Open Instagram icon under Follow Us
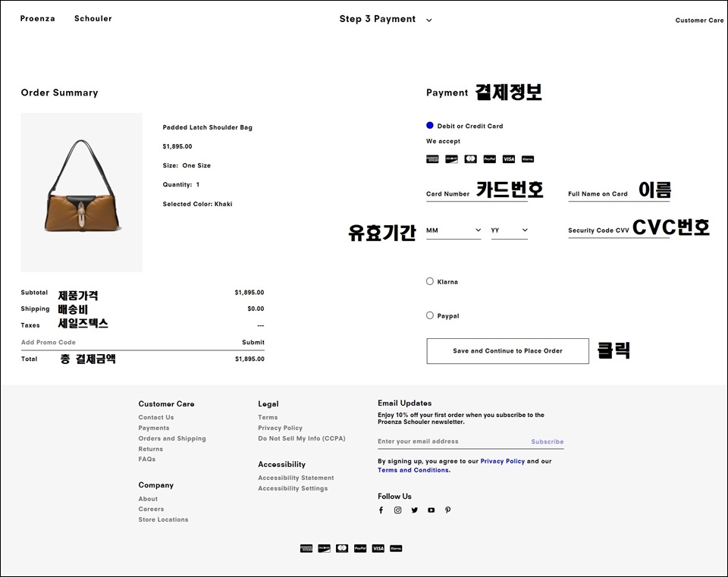Viewport: 728px width, 577px height. [398, 510]
